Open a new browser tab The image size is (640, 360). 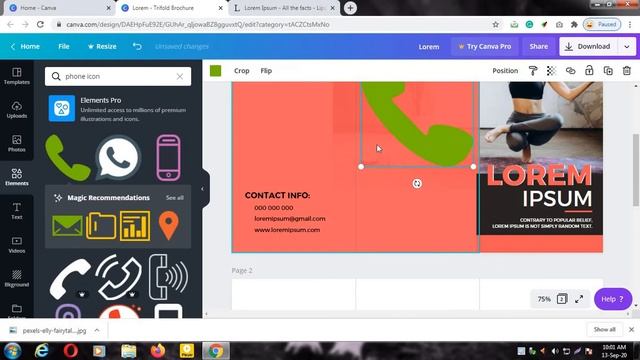click(x=350, y=8)
